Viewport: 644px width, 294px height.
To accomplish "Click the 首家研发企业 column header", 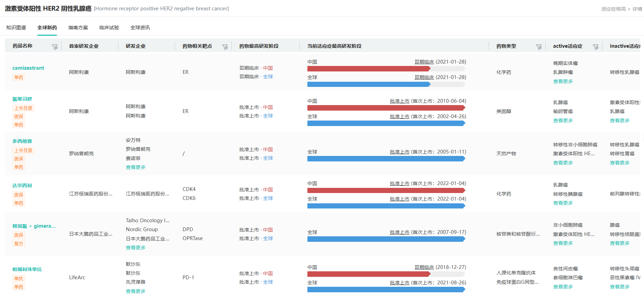I will (x=84, y=46).
